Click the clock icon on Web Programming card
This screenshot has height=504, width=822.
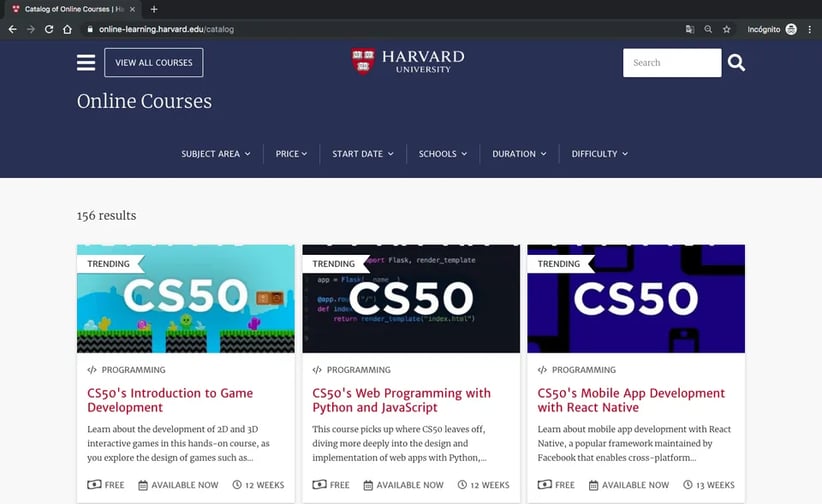pyautogui.click(x=462, y=485)
